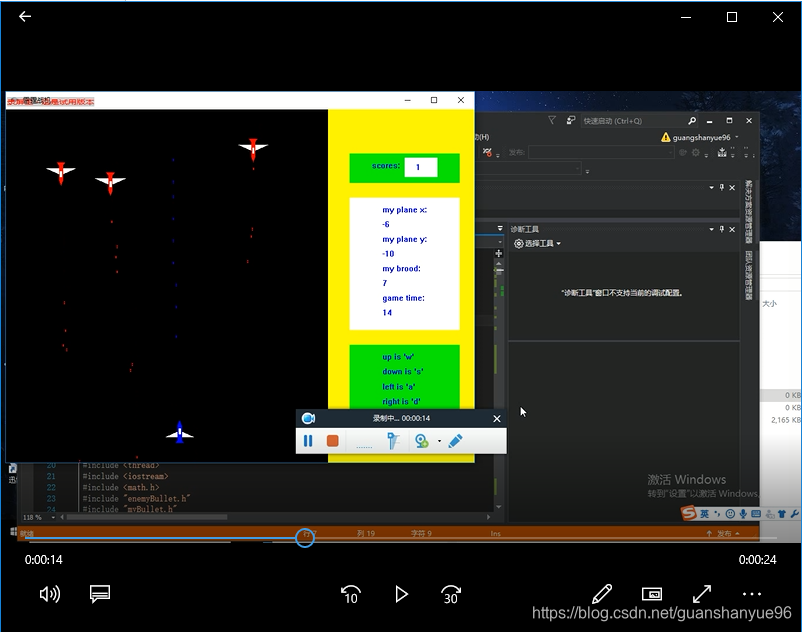Click the Quick Launch magnifier icon
Image resolution: width=802 pixels, height=632 pixels.
[692, 121]
